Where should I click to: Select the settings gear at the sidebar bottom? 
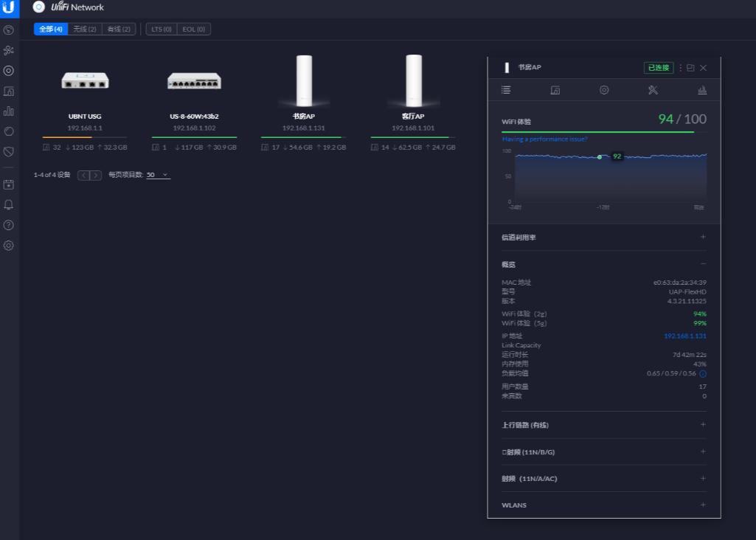(x=10, y=246)
